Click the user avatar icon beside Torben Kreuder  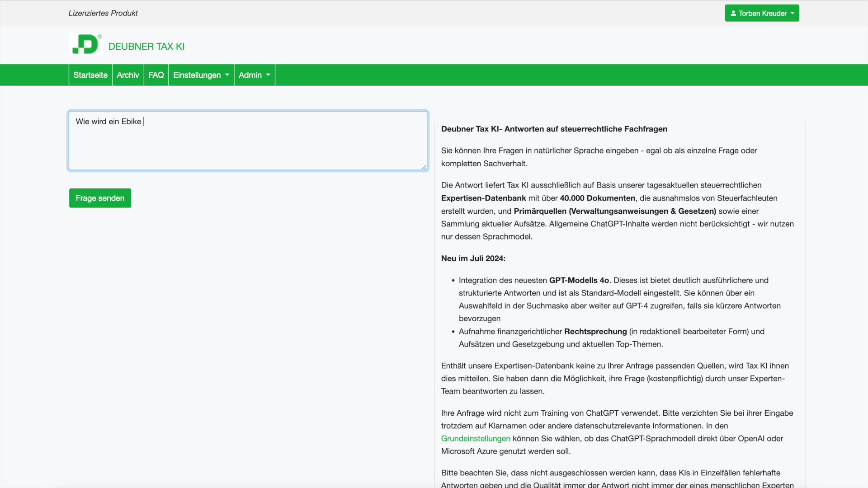733,14
